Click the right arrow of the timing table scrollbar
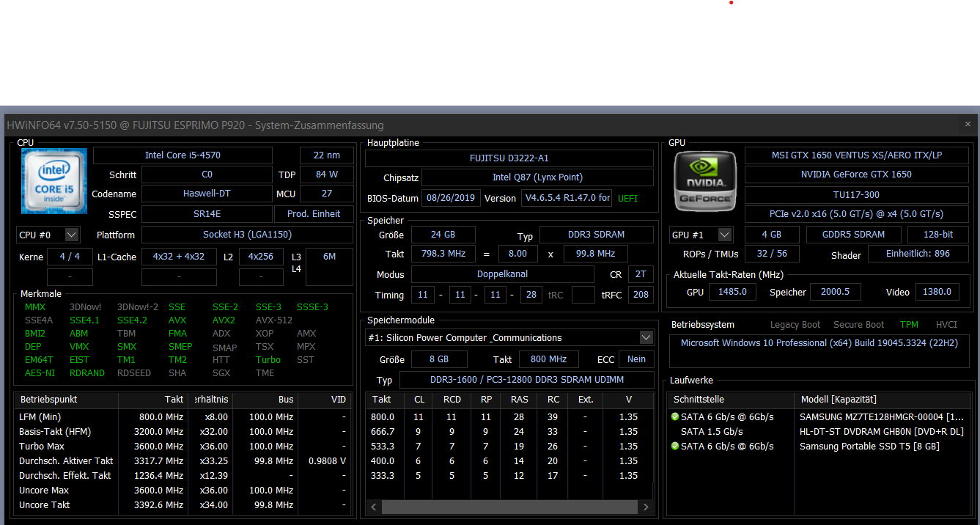The width and height of the screenshot is (980, 525). pos(646,507)
